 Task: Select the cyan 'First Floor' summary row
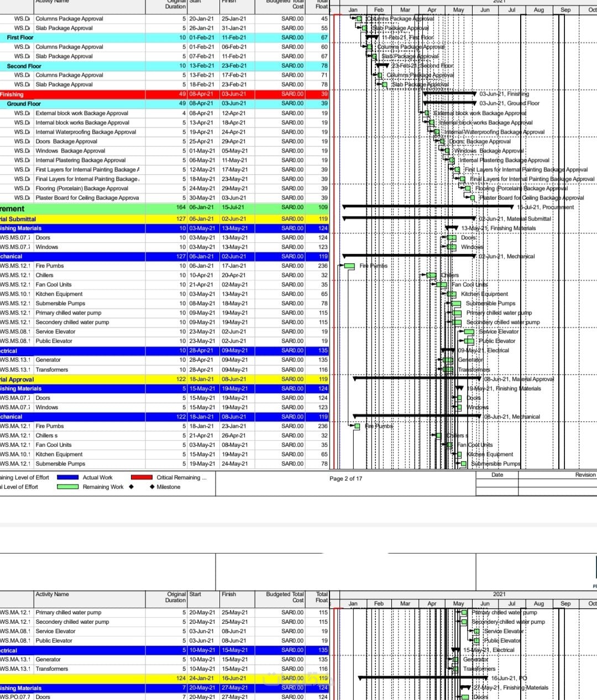pyautogui.click(x=165, y=38)
